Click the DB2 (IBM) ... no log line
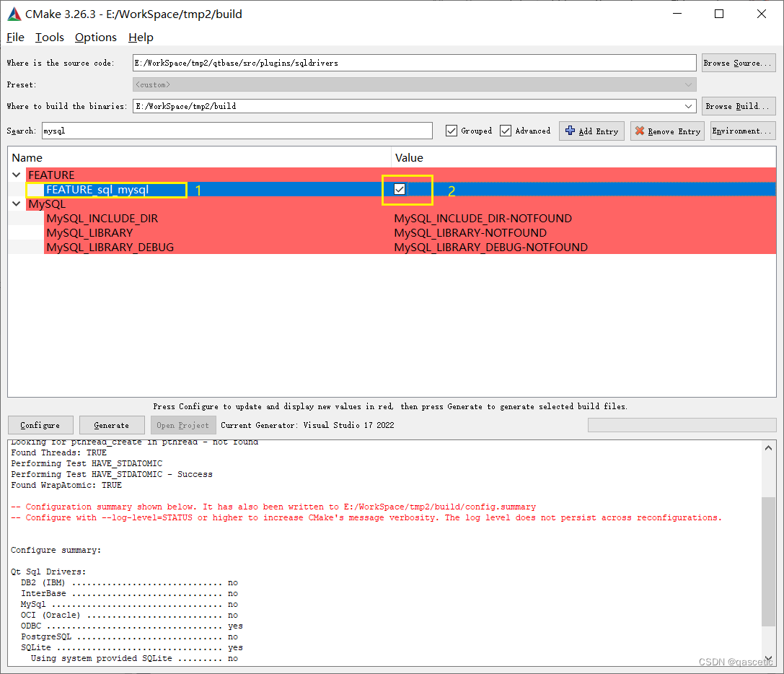Image resolution: width=784 pixels, height=674 pixels. pyautogui.click(x=130, y=582)
